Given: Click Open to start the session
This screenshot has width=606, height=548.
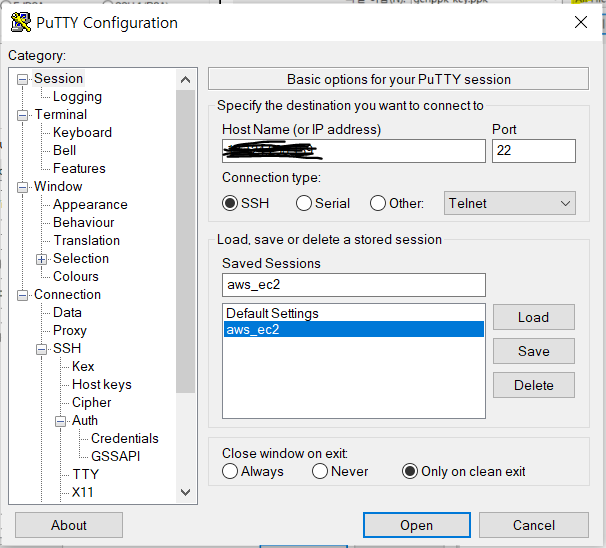Looking at the screenshot, I should [x=417, y=525].
